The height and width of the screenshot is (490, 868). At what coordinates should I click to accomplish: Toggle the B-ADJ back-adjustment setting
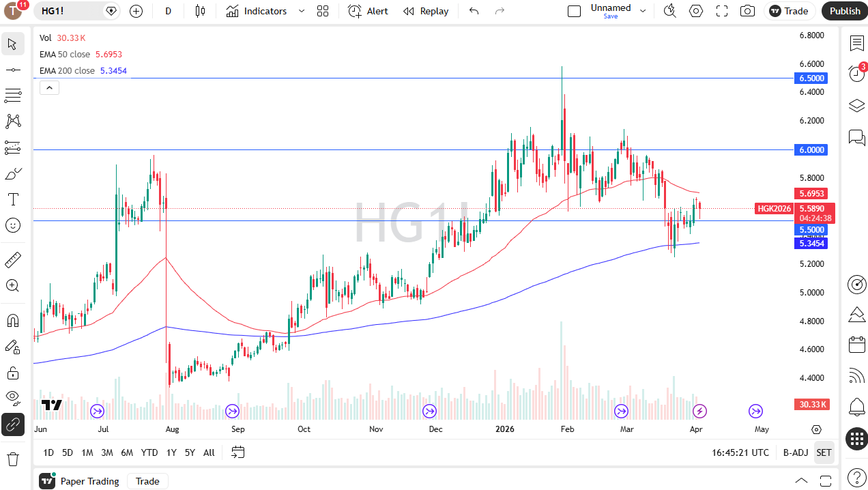pyautogui.click(x=796, y=452)
